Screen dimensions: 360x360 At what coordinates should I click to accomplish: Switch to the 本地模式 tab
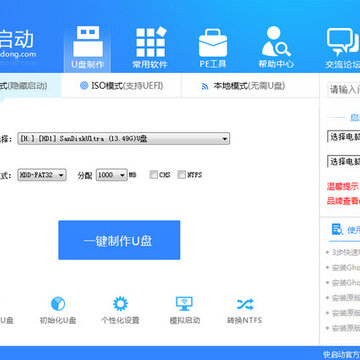click(244, 86)
